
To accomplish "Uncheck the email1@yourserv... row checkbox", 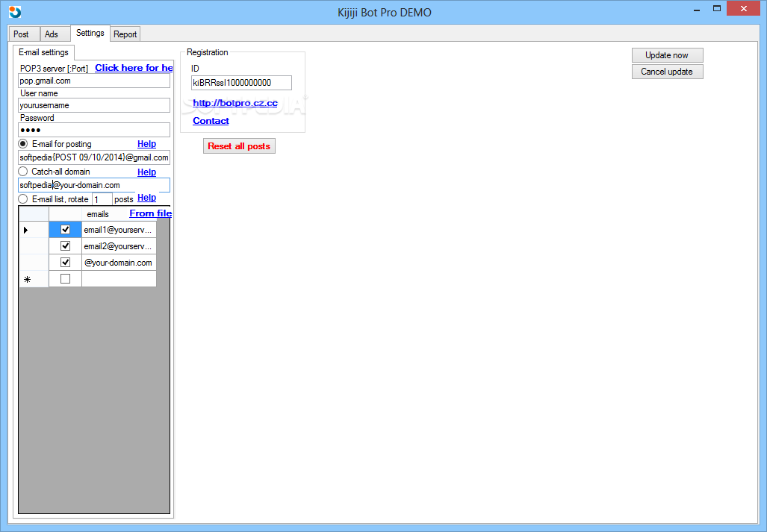I will coord(65,230).
